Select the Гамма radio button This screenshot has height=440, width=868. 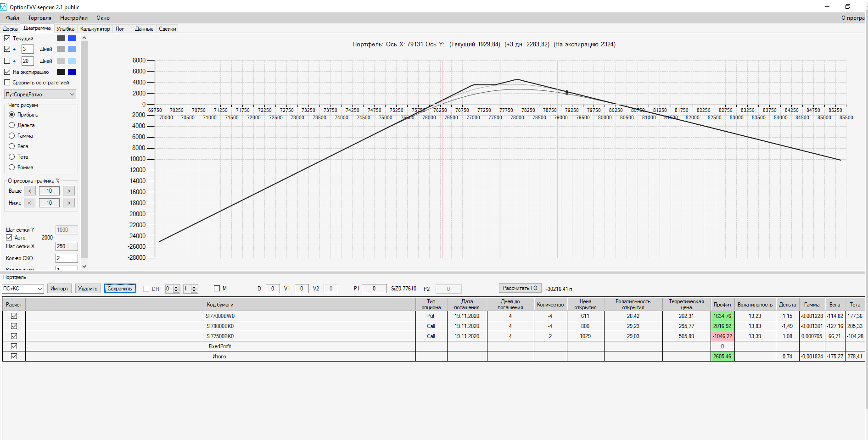(12, 136)
